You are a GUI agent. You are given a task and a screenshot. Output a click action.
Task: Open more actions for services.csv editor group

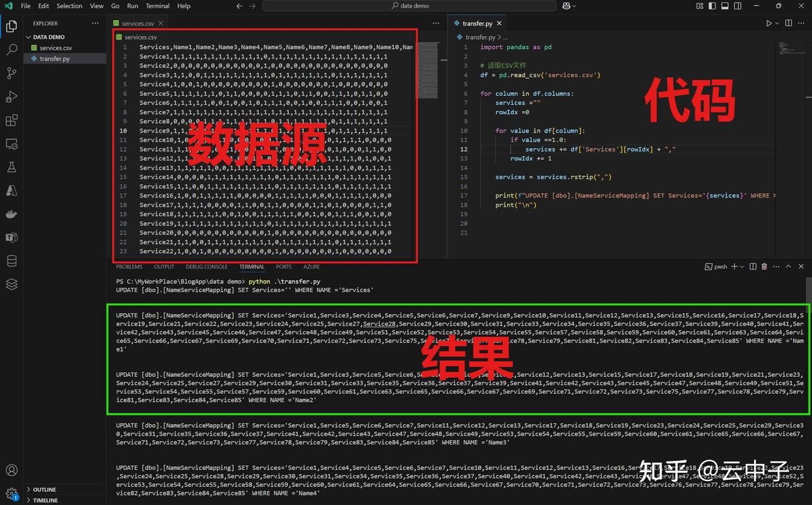click(x=435, y=23)
